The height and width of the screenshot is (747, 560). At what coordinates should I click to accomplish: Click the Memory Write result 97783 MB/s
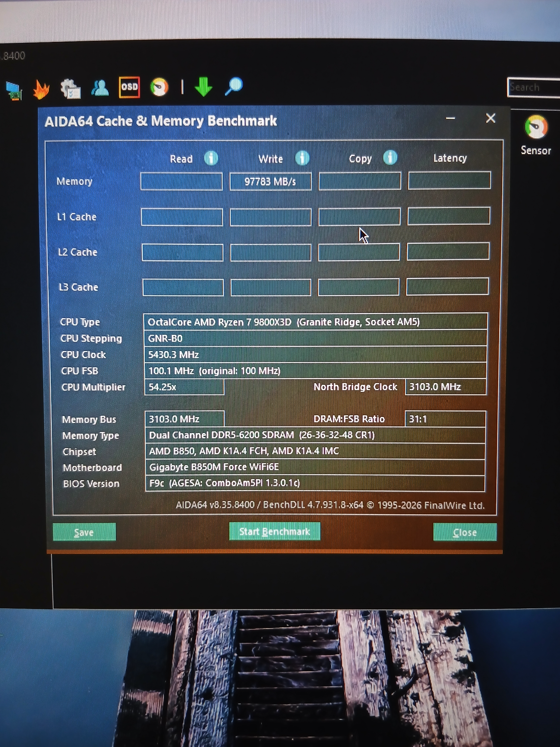(270, 182)
